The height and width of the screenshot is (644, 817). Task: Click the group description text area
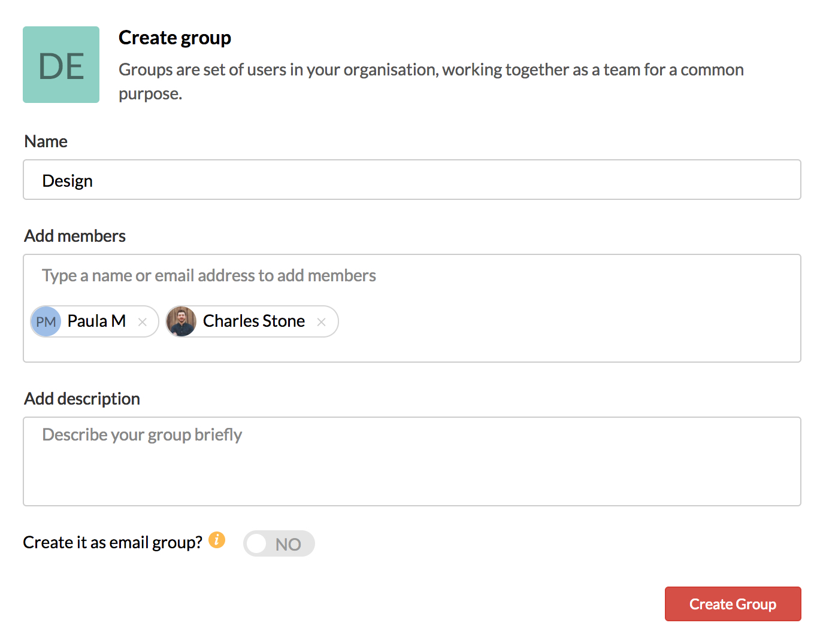tap(411, 461)
